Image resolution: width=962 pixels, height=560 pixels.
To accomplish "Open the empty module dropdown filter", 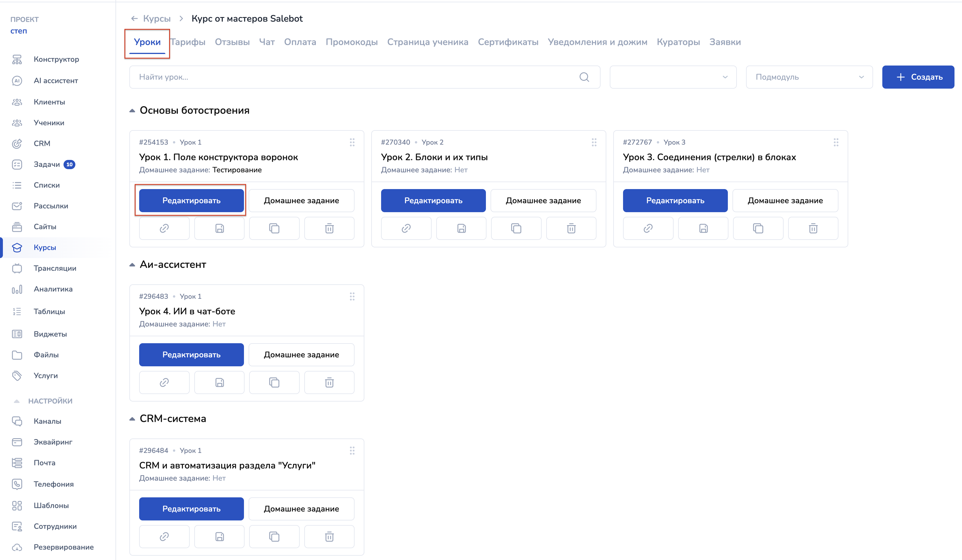I will [x=673, y=77].
